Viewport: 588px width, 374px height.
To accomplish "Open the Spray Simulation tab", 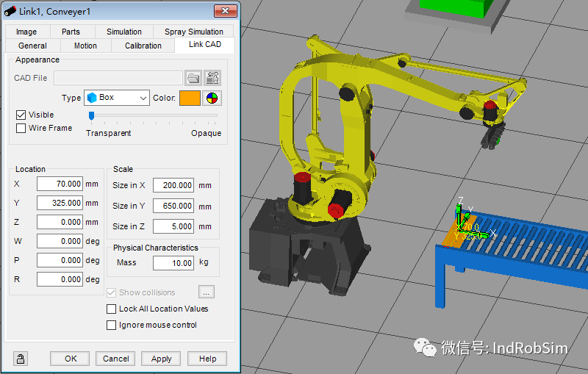I will [193, 32].
